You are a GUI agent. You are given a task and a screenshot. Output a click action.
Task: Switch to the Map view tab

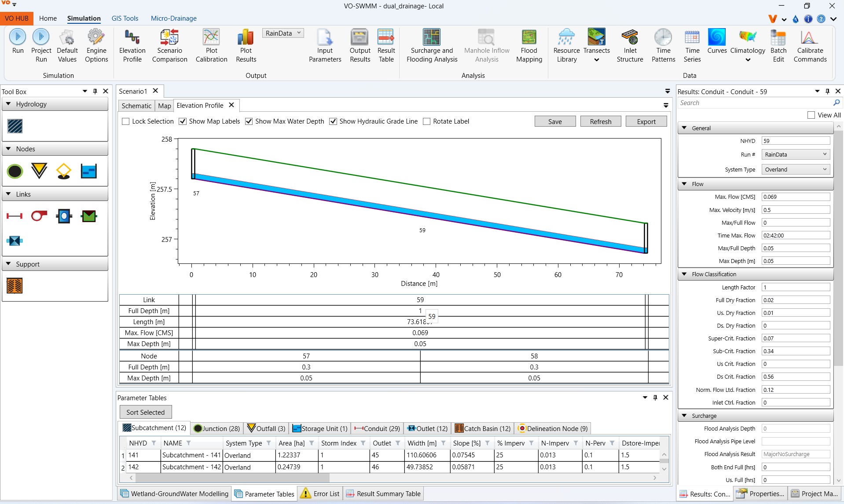165,106
